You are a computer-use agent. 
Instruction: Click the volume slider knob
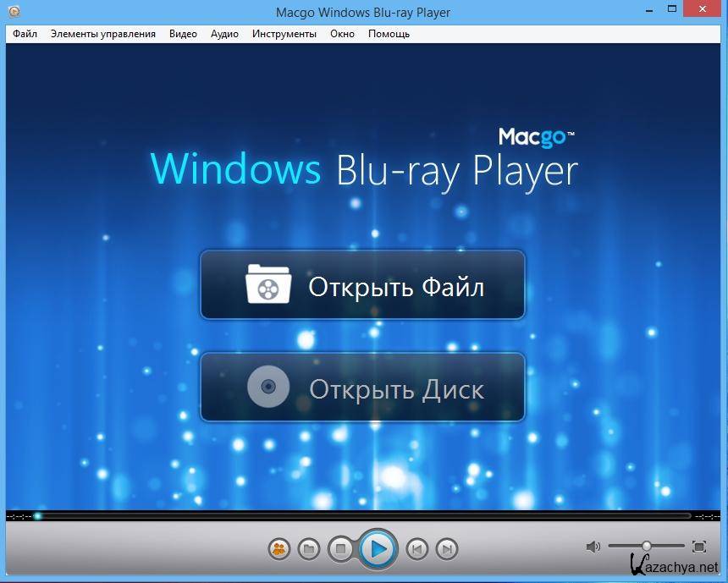[x=647, y=547]
